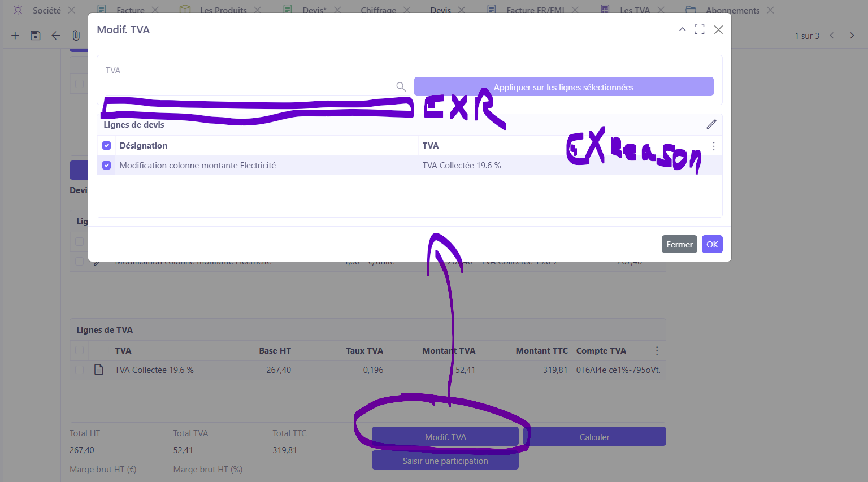Close the Facture FR/FML tab

point(575,10)
